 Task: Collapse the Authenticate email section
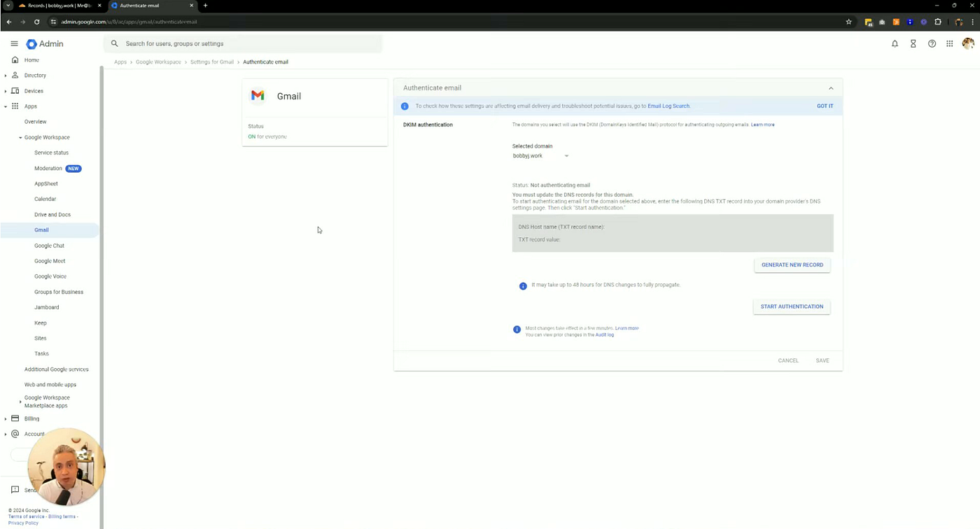[x=831, y=88]
